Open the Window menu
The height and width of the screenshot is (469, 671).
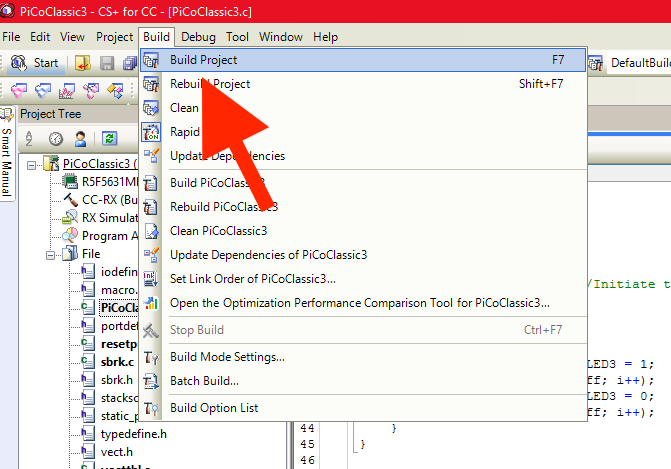281,37
